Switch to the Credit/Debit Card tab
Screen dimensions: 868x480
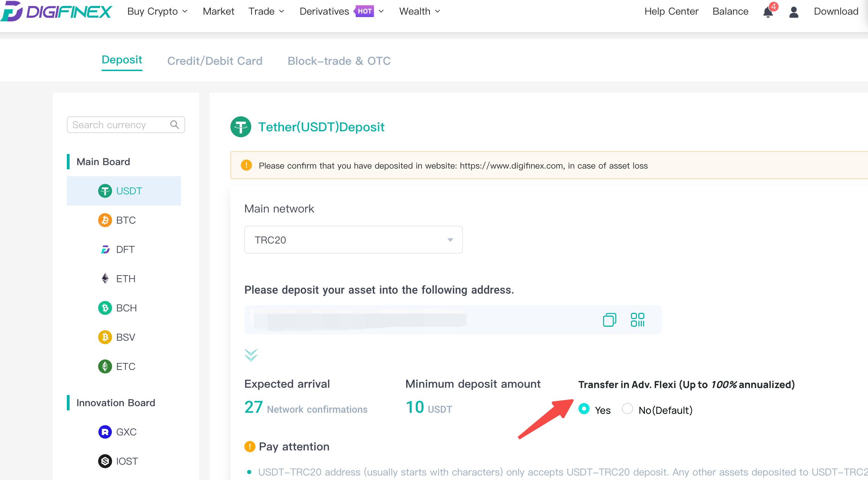point(215,61)
